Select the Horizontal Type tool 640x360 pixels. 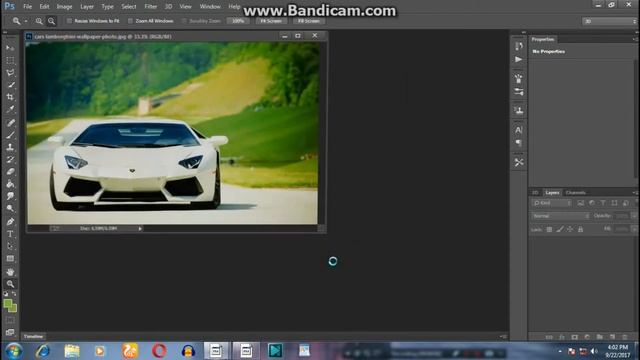click(x=10, y=234)
